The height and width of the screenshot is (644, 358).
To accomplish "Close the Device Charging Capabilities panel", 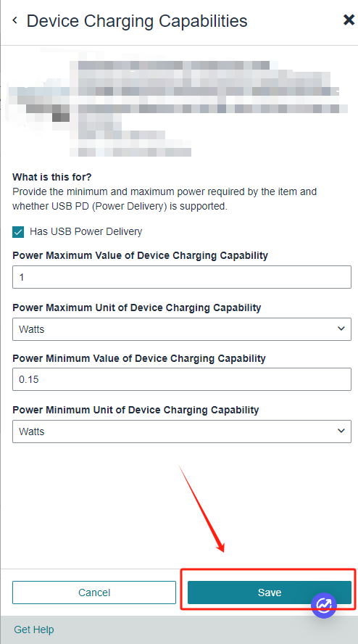I will pos(349,20).
